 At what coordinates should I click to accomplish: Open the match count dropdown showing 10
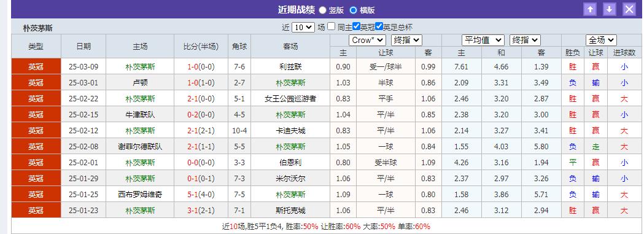[x=303, y=28]
